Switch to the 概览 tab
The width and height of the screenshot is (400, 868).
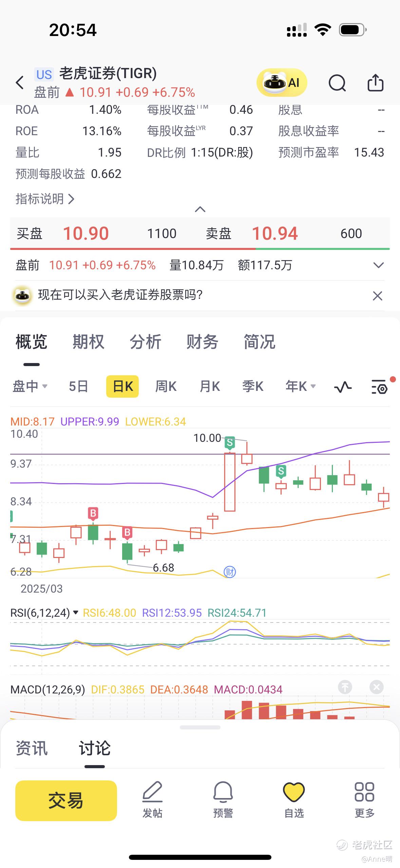pyautogui.click(x=32, y=342)
